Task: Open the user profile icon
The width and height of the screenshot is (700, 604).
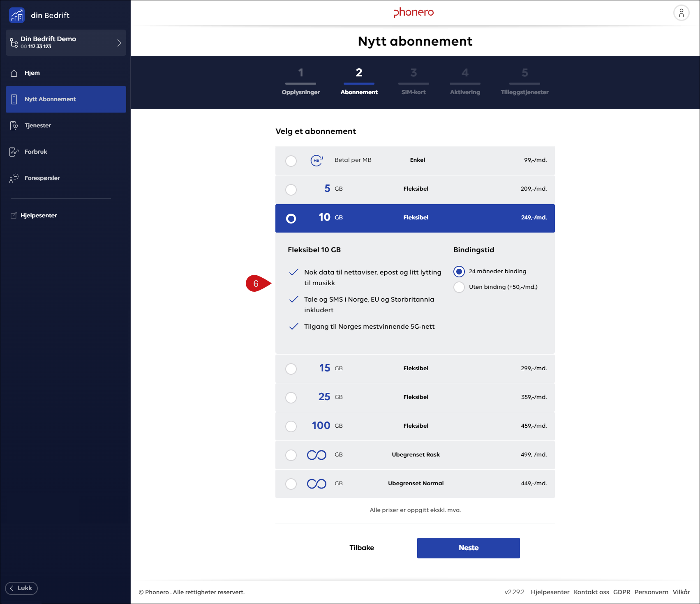Action: coord(681,13)
